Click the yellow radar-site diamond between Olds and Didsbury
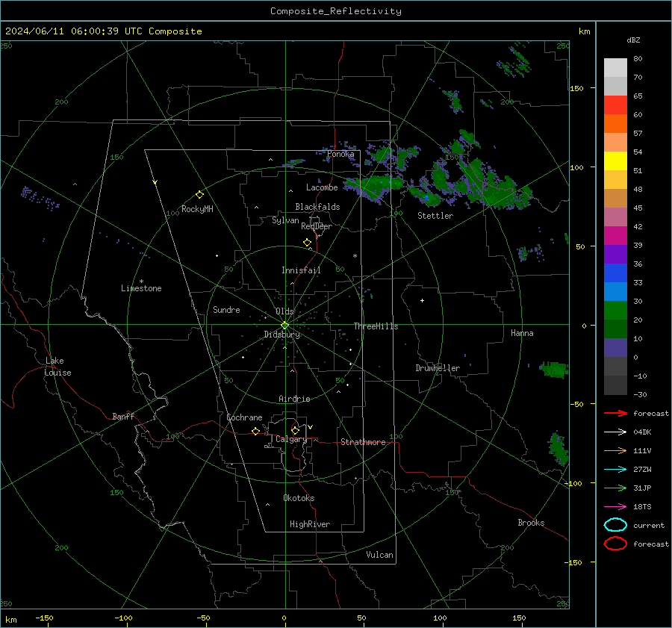This screenshot has width=672, height=628. [284, 326]
